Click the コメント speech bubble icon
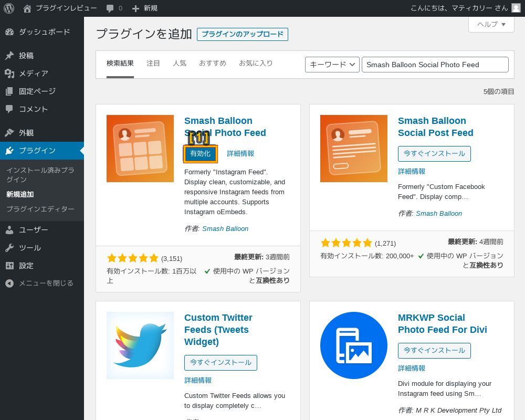525x420 pixels. (9, 109)
